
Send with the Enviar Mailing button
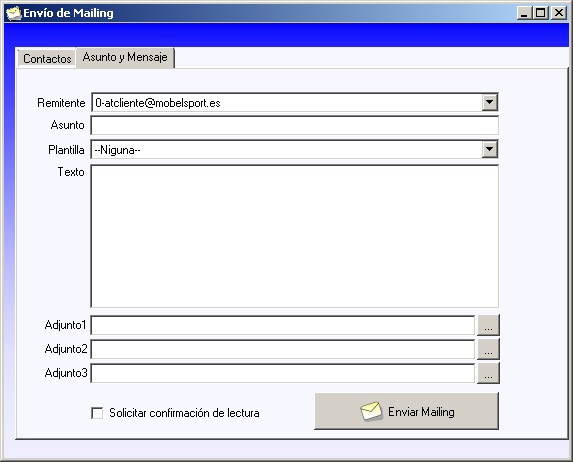point(406,411)
